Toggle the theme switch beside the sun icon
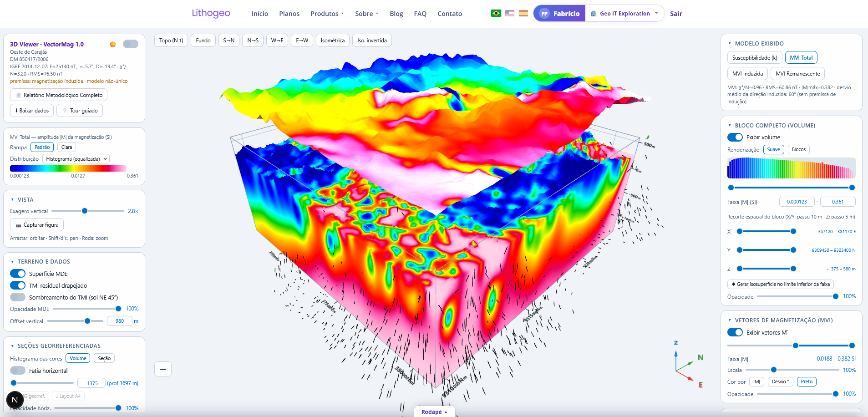This screenshot has width=868, height=417. coord(131,44)
